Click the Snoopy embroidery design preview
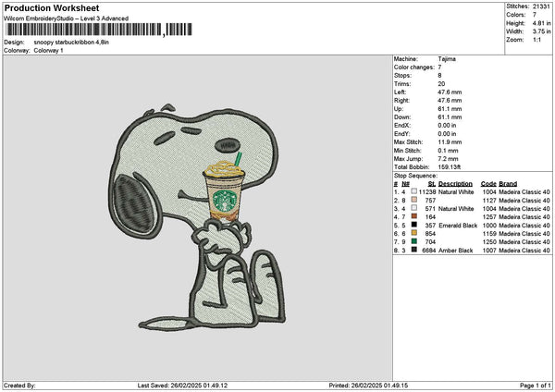Image resolution: width=555 pixels, height=392 pixels. (x=197, y=217)
